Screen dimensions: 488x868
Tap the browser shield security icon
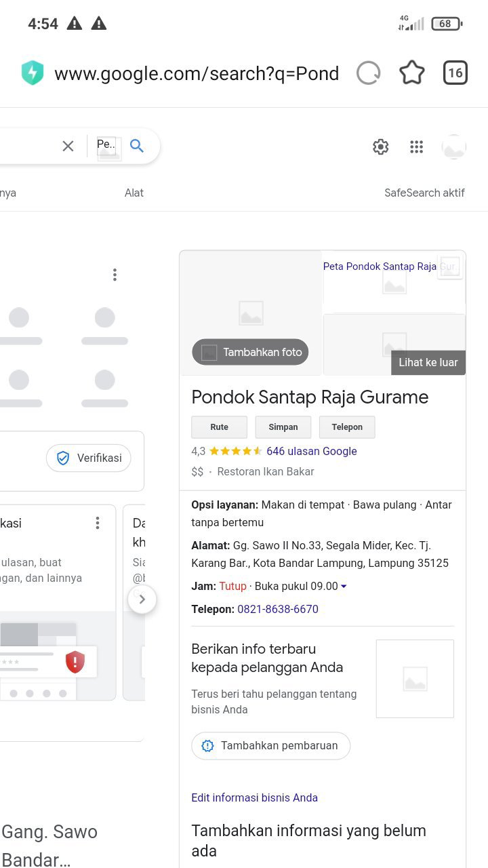point(33,73)
